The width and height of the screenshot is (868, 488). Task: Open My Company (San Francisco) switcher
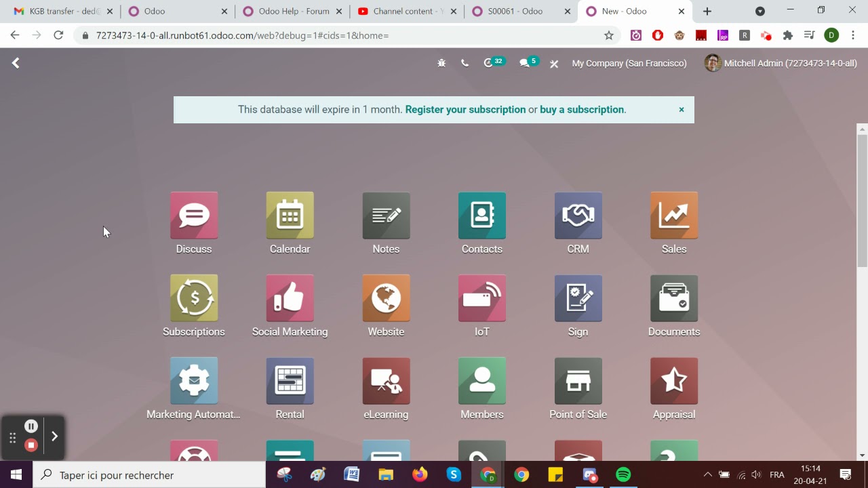tap(629, 63)
